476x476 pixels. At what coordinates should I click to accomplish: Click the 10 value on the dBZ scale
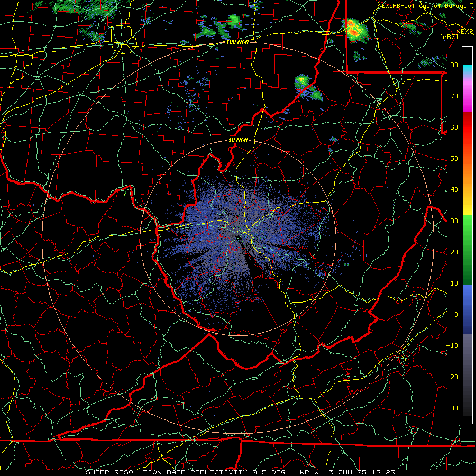454,283
